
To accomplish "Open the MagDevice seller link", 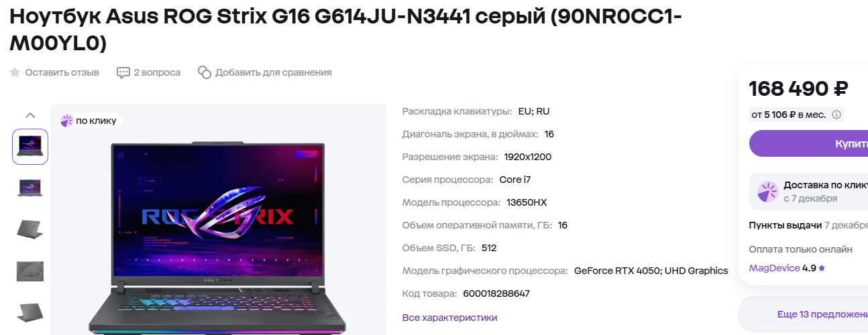I will coord(774,268).
